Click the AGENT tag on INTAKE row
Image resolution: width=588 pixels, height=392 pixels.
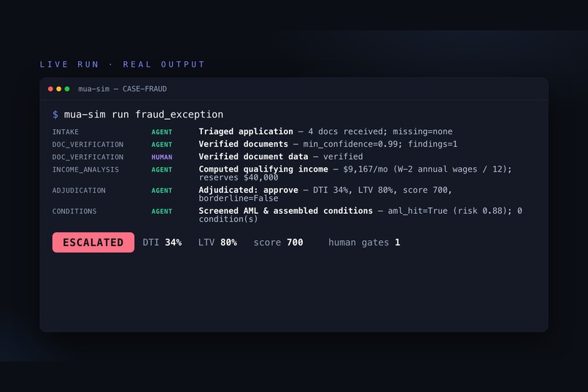click(x=162, y=132)
